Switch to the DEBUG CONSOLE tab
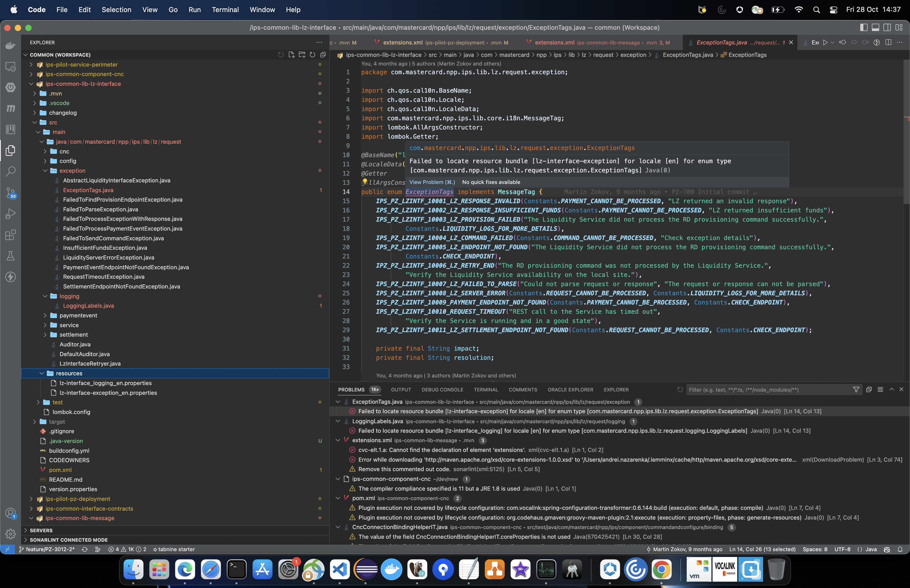Screen dimensions: 910x588 click(442, 390)
